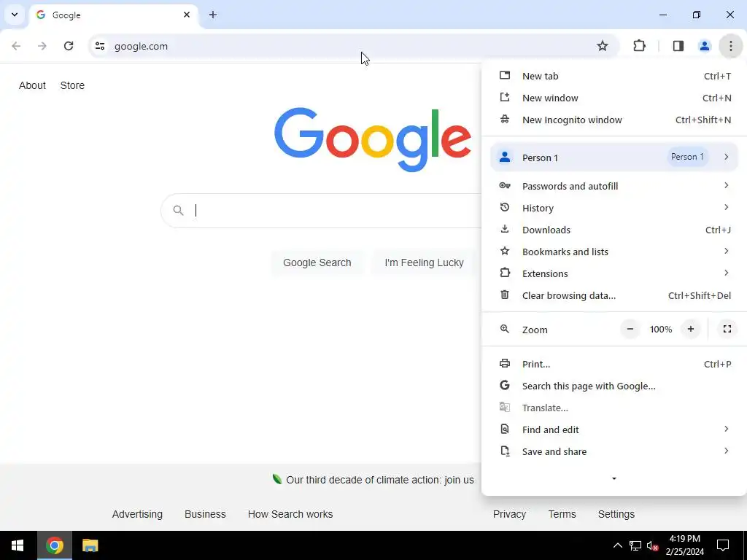Expand the History submenu

(614, 208)
